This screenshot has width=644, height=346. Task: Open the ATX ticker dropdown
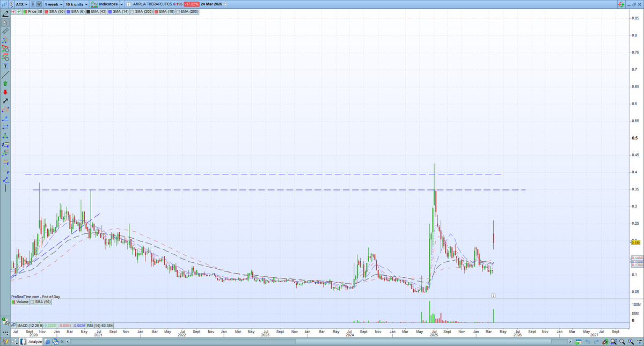tap(21, 4)
